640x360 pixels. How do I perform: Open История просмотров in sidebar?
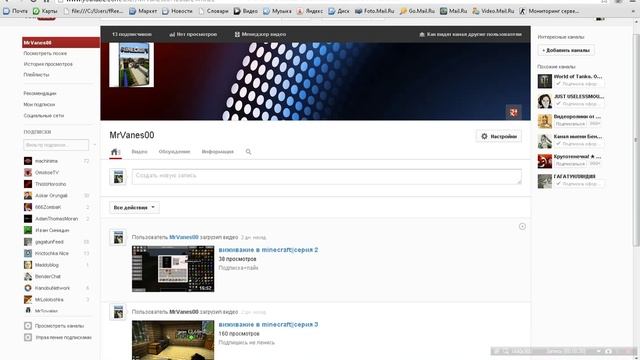[x=48, y=64]
